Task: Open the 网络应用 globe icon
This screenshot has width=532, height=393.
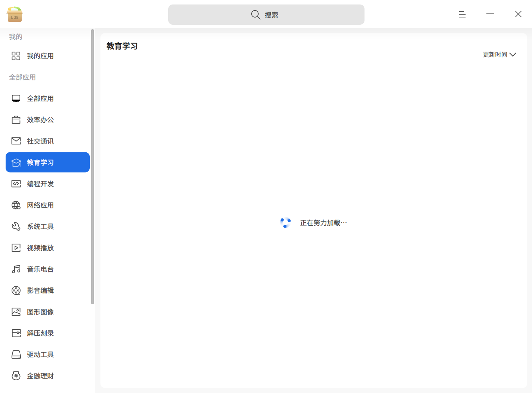Action: coord(16,205)
